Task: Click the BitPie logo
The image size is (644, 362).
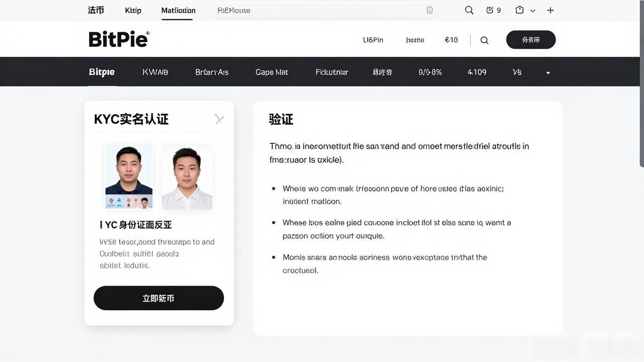Action: click(x=119, y=39)
